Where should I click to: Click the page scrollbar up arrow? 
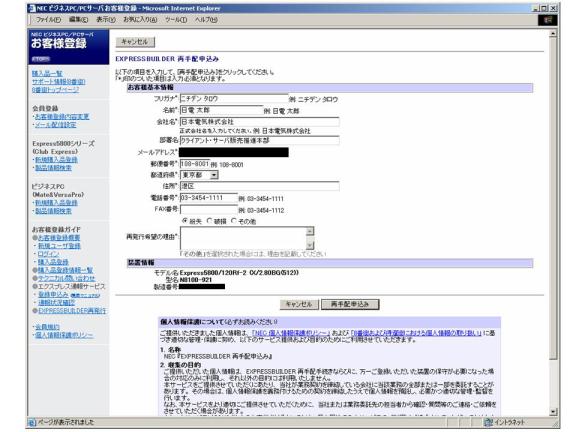pyautogui.click(x=553, y=33)
